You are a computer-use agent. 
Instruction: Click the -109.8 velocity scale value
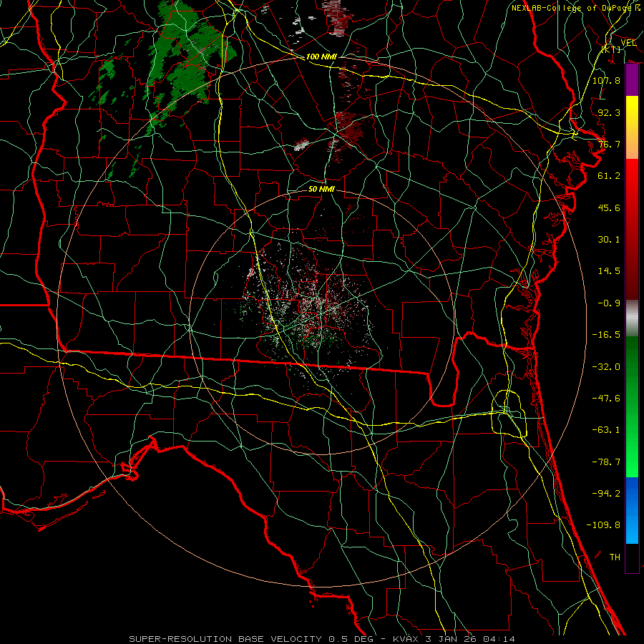point(603,525)
